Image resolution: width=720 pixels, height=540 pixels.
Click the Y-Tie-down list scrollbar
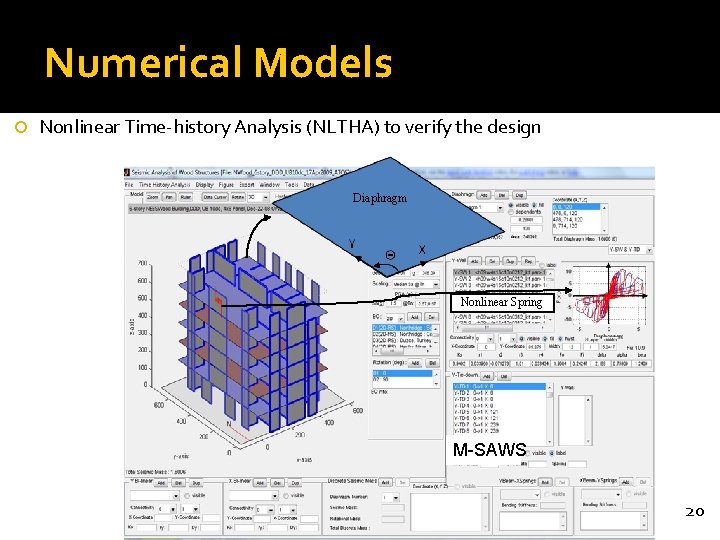pos(549,413)
